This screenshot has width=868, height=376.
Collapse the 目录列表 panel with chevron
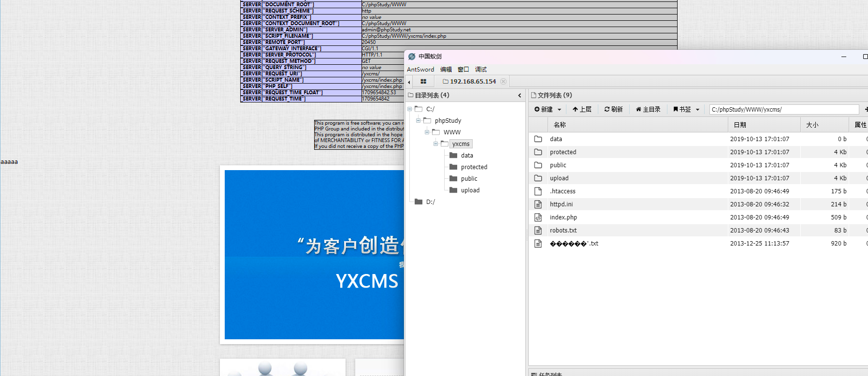tap(520, 96)
